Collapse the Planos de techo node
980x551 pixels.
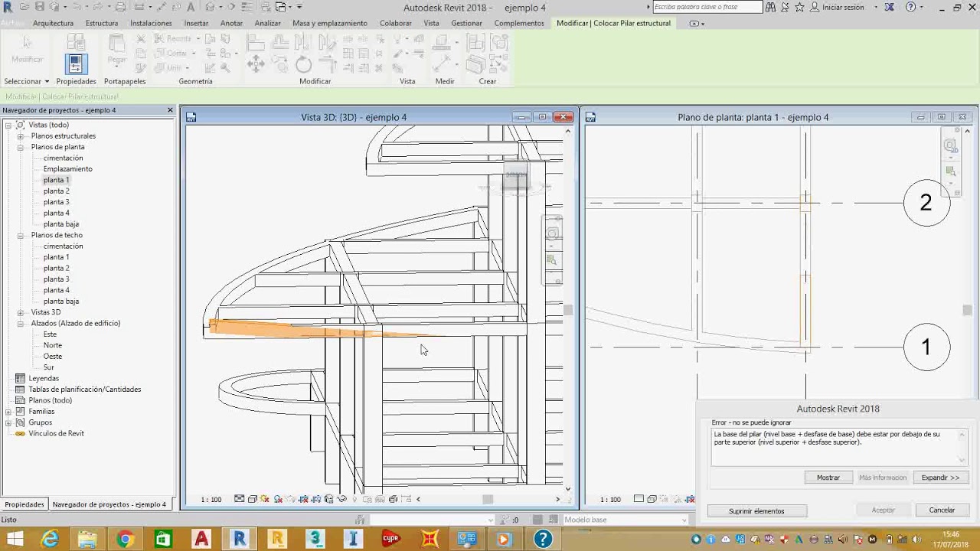pyautogui.click(x=21, y=235)
